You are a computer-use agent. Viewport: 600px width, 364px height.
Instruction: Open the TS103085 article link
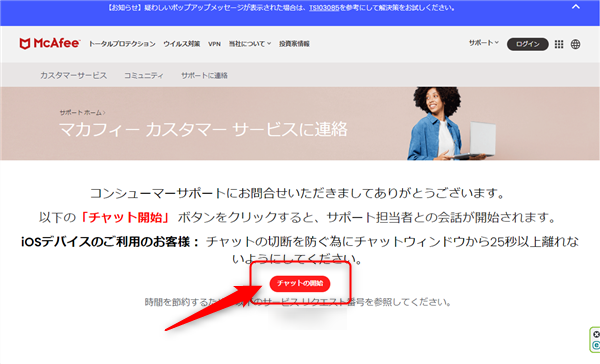tap(324, 8)
